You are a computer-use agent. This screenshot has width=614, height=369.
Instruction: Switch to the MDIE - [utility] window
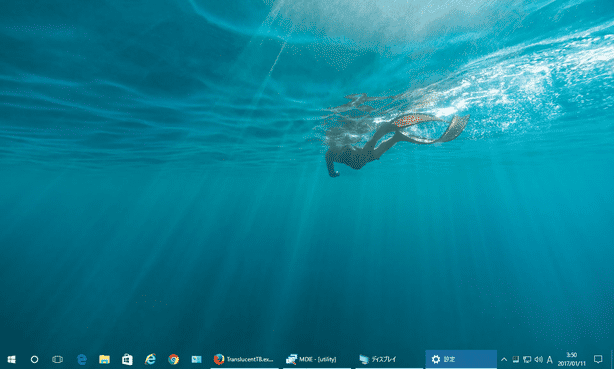click(x=317, y=359)
